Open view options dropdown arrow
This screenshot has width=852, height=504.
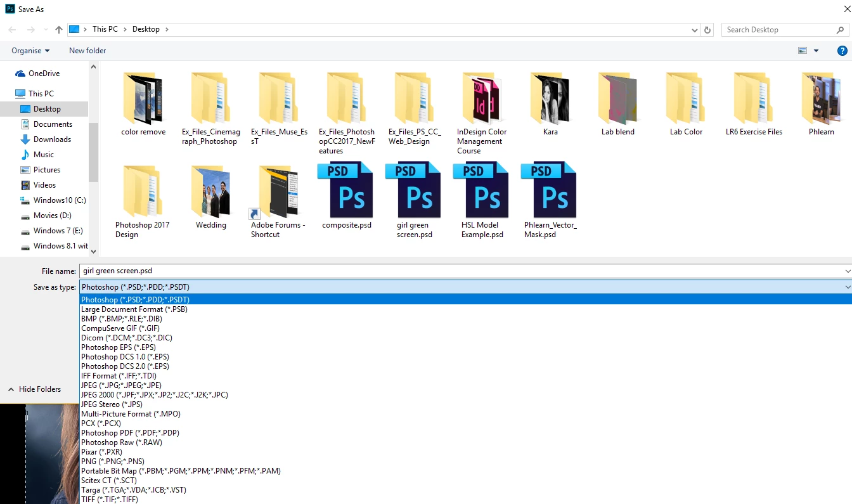(x=816, y=51)
